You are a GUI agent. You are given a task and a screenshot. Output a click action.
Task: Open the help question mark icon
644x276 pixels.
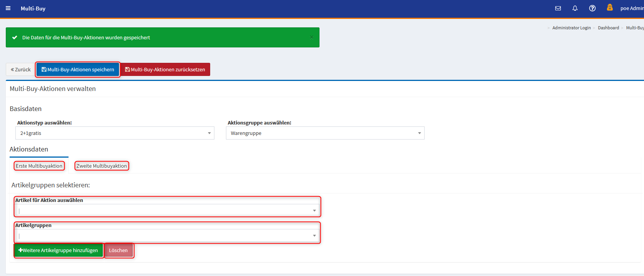tap(592, 8)
